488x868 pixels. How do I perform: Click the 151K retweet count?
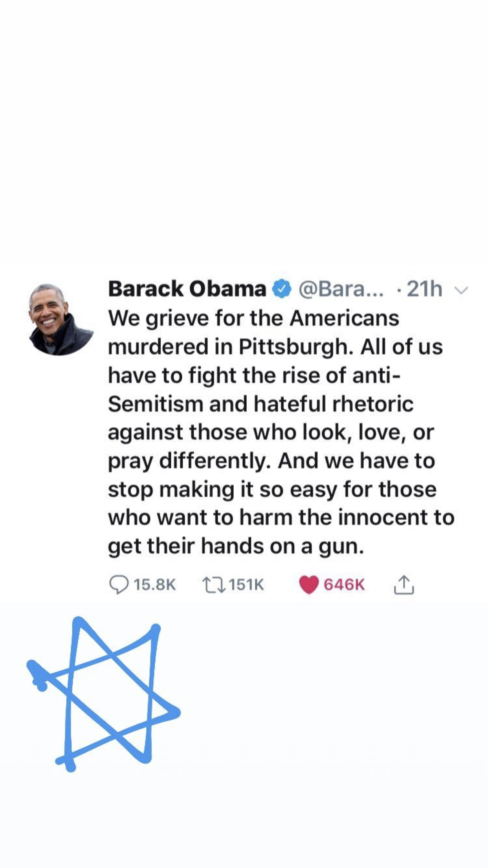(246, 585)
